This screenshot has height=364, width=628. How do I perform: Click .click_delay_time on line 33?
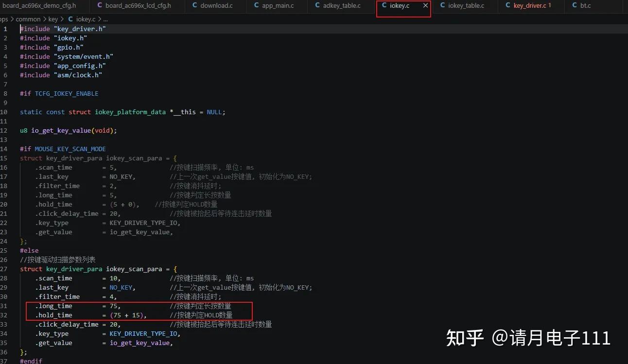coord(67,324)
